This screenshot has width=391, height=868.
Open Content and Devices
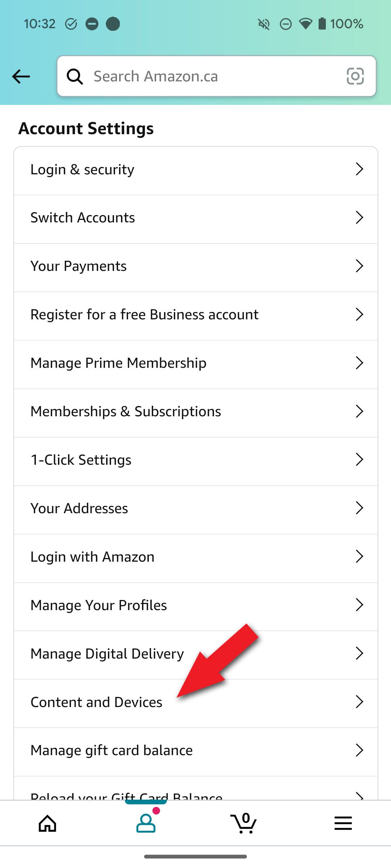coord(97,702)
